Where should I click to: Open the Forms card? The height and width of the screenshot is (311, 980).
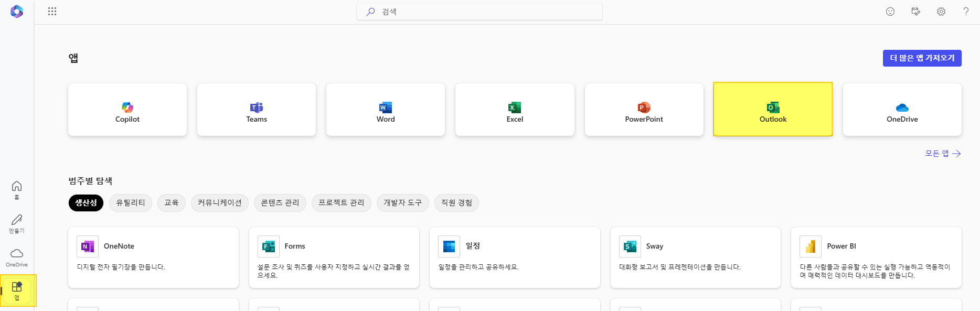click(334, 258)
